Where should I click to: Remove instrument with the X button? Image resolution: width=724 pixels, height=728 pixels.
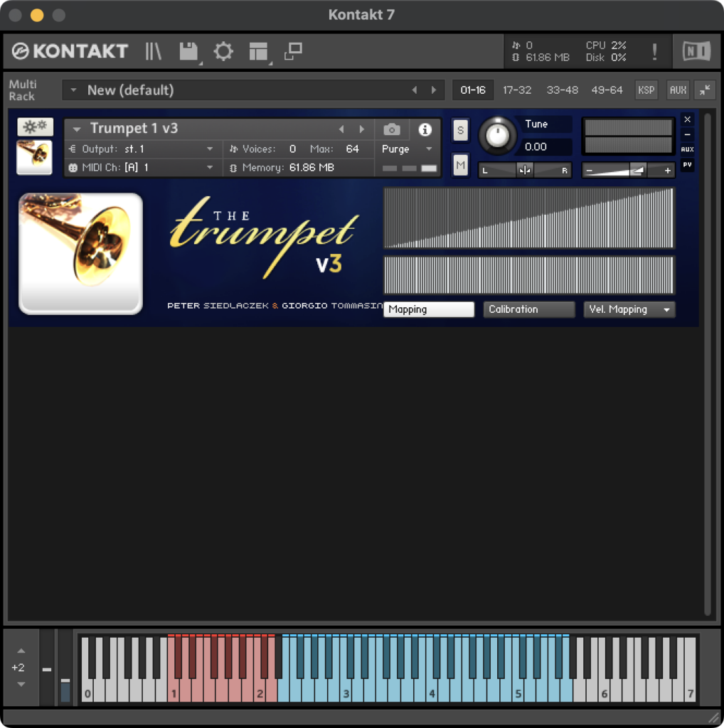[x=687, y=119]
